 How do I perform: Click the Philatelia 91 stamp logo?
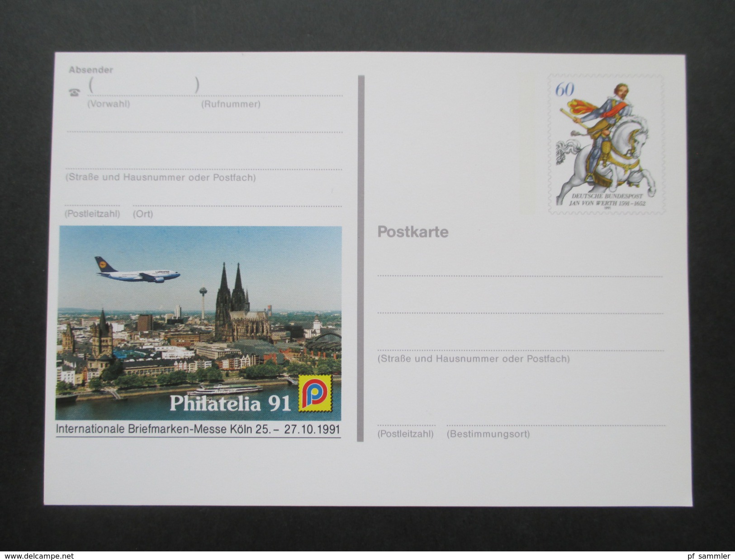click(x=315, y=393)
